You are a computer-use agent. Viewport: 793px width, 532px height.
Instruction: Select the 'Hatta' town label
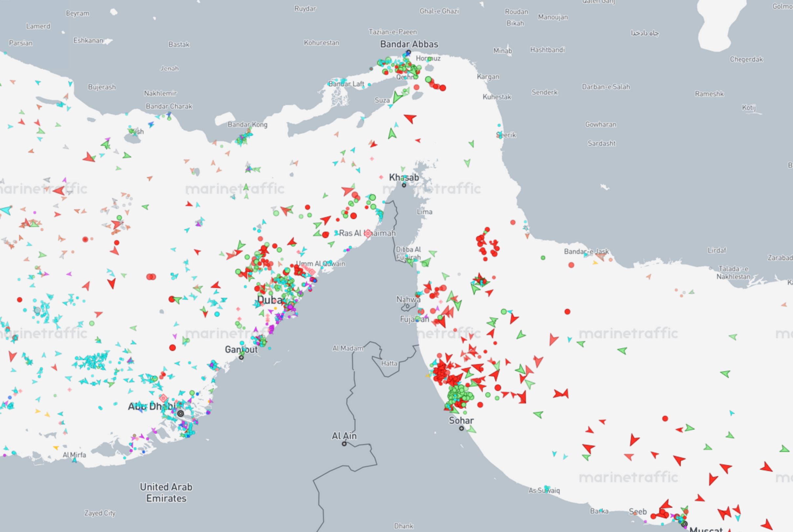pos(389,363)
